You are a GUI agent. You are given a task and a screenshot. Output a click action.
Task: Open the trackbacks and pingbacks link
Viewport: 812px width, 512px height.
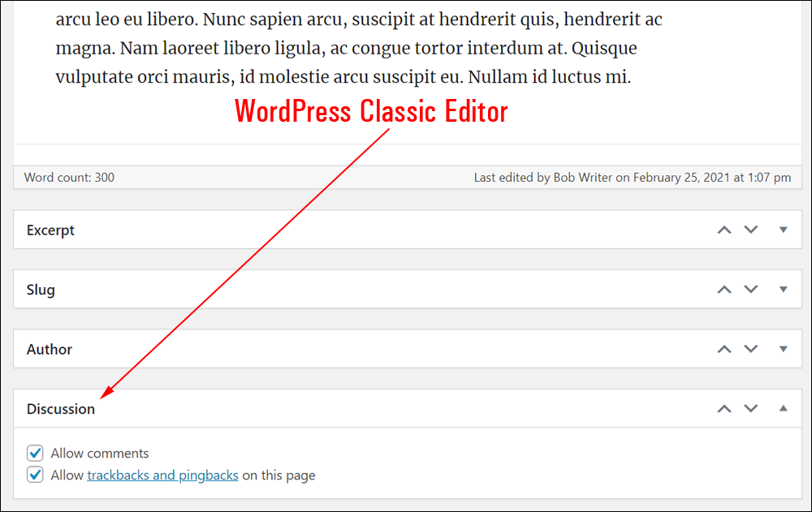pos(162,475)
